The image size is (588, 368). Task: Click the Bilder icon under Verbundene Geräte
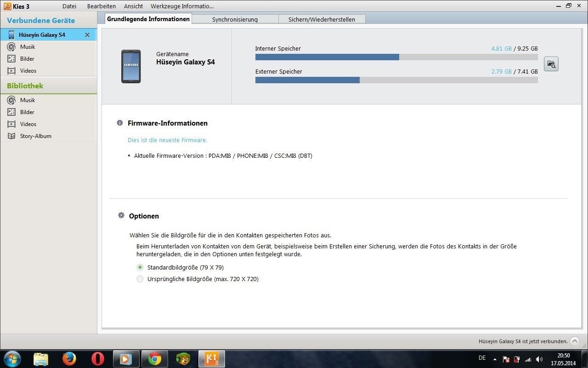point(11,59)
